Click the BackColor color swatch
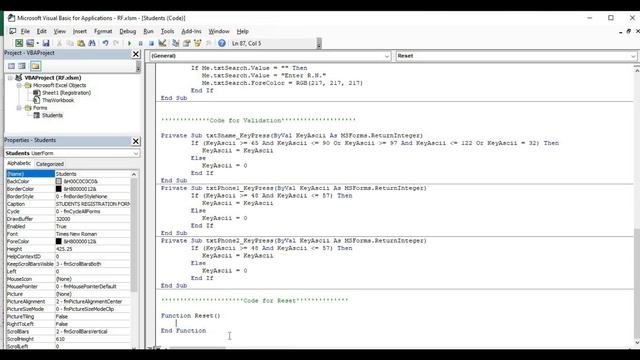640x360 pixels. (x=59, y=181)
